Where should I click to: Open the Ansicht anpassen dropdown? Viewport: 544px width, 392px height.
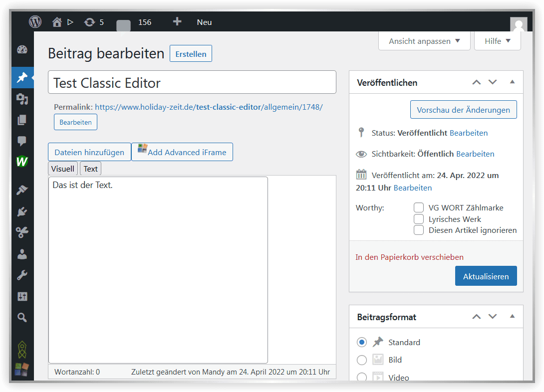[x=424, y=41]
